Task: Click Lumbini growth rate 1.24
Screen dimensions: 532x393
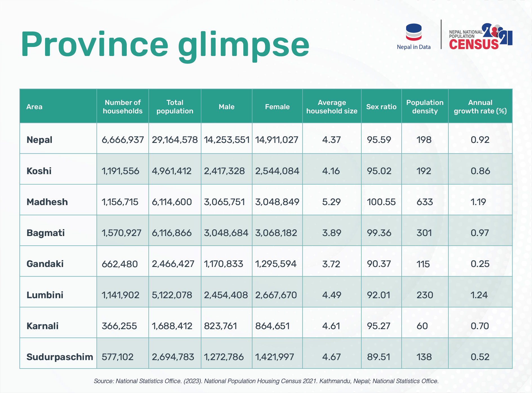Action: click(x=479, y=295)
